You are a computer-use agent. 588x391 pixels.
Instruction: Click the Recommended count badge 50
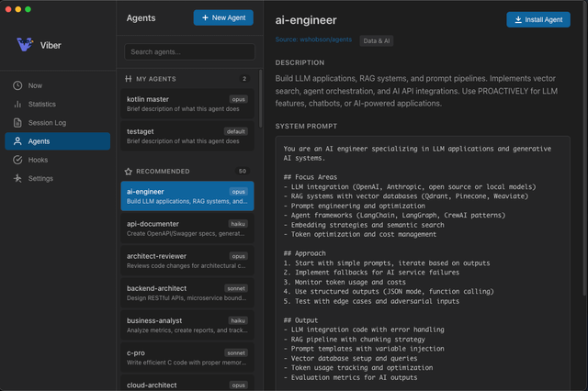point(243,171)
